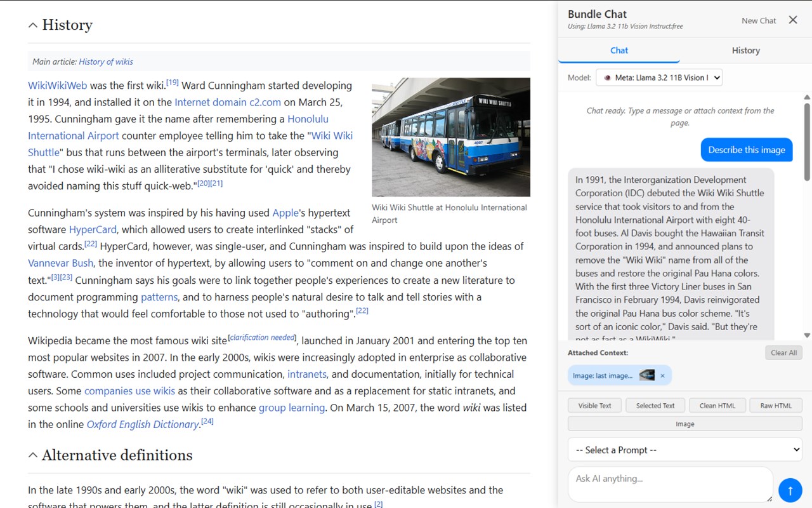Viewport: 812px width, 508px height.
Task: Collapse the History section chevron
Action: click(33, 25)
